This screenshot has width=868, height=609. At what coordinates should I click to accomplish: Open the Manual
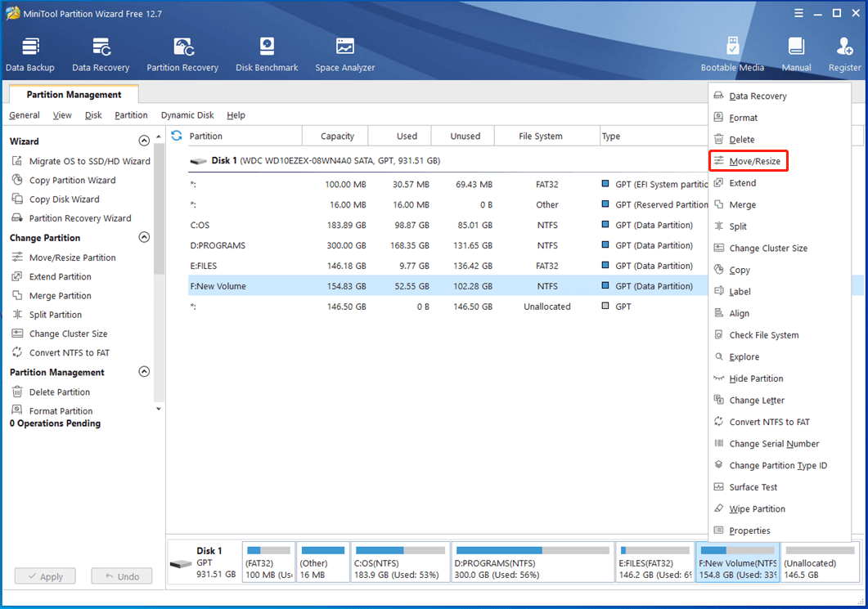click(x=796, y=55)
